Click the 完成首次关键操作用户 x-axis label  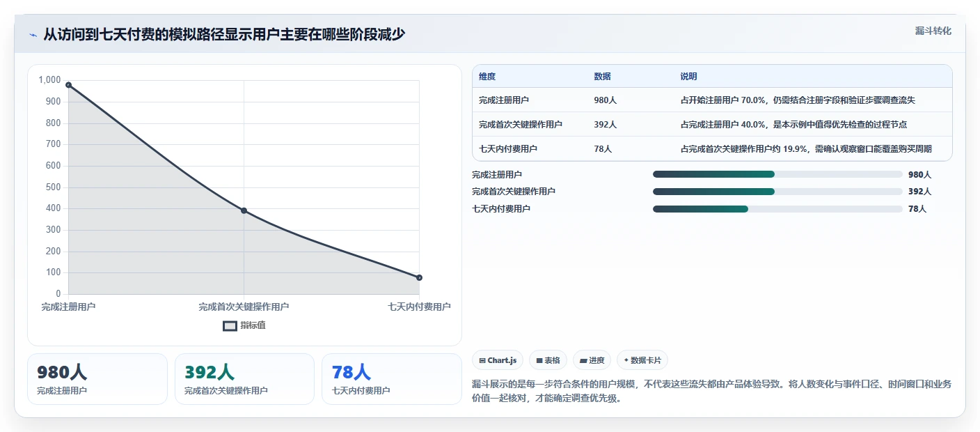click(x=244, y=307)
